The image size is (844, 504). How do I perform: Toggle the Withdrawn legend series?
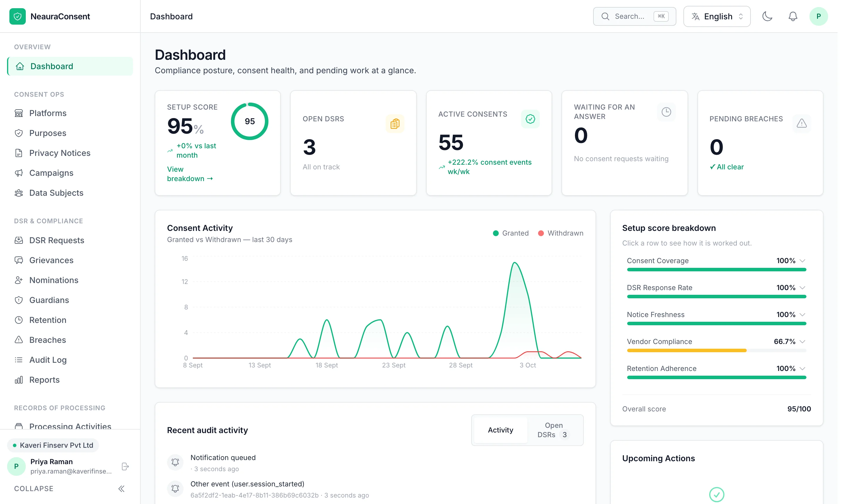click(561, 233)
